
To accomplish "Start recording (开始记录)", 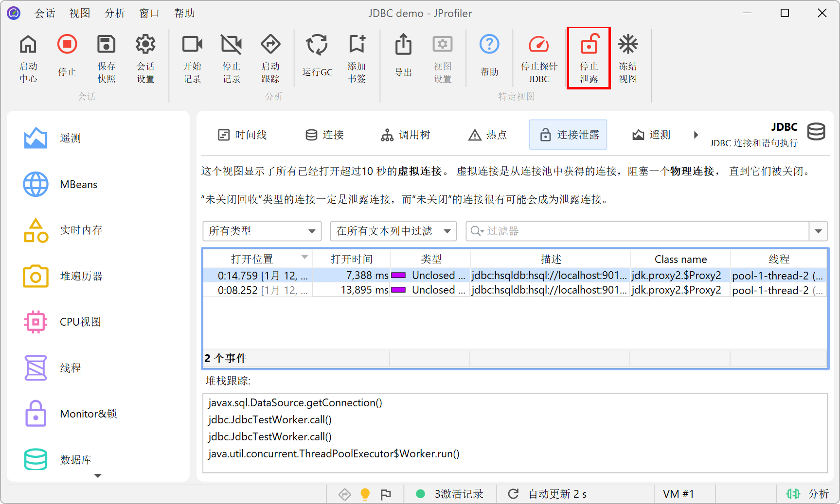I will tap(192, 58).
